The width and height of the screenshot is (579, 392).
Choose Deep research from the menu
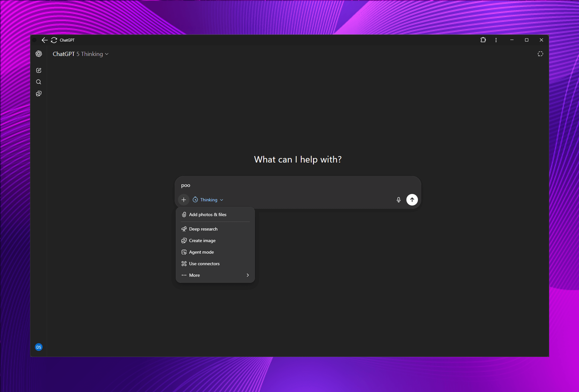[x=203, y=229]
